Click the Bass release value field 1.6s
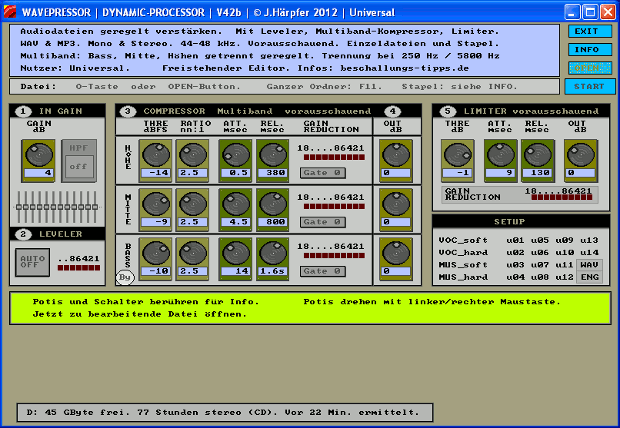 (x=273, y=271)
